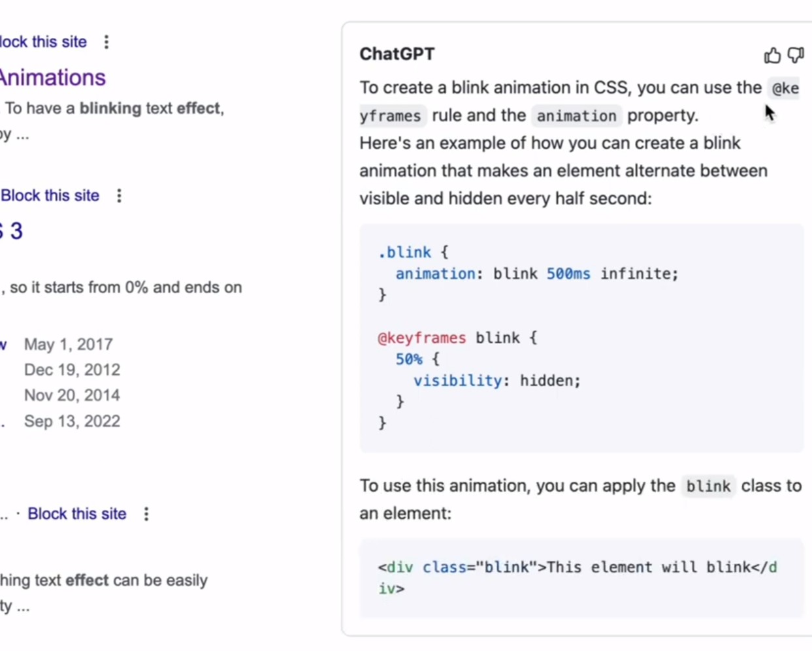Open the Animations search result title
Screen dimensions: 812x651
pos(52,78)
